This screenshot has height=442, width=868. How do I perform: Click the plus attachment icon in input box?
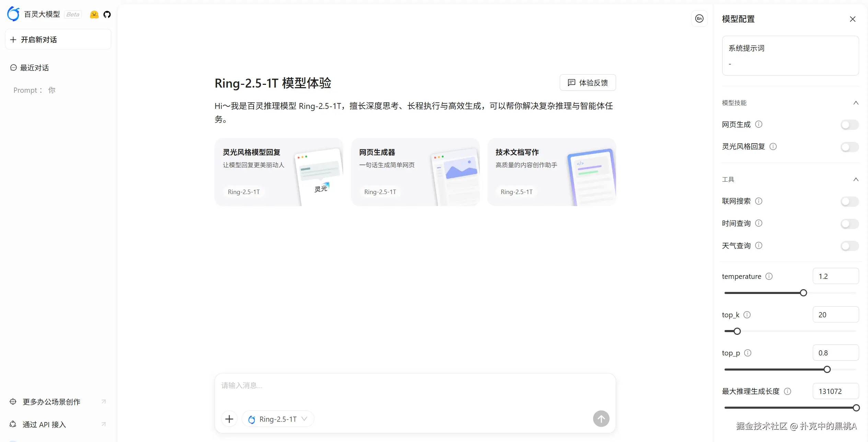point(229,419)
